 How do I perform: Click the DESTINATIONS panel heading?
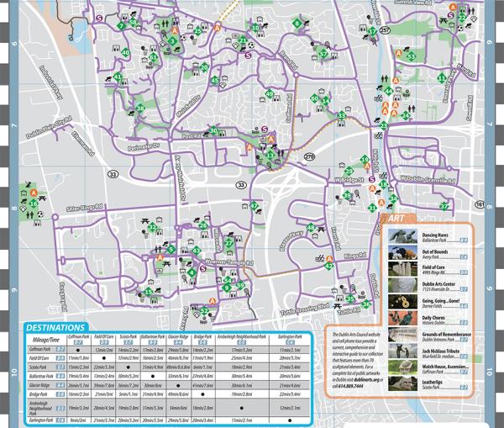[55, 328]
